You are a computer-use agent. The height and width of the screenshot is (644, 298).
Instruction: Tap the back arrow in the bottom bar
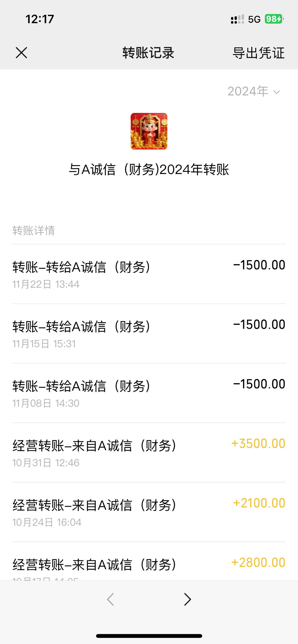point(110,599)
